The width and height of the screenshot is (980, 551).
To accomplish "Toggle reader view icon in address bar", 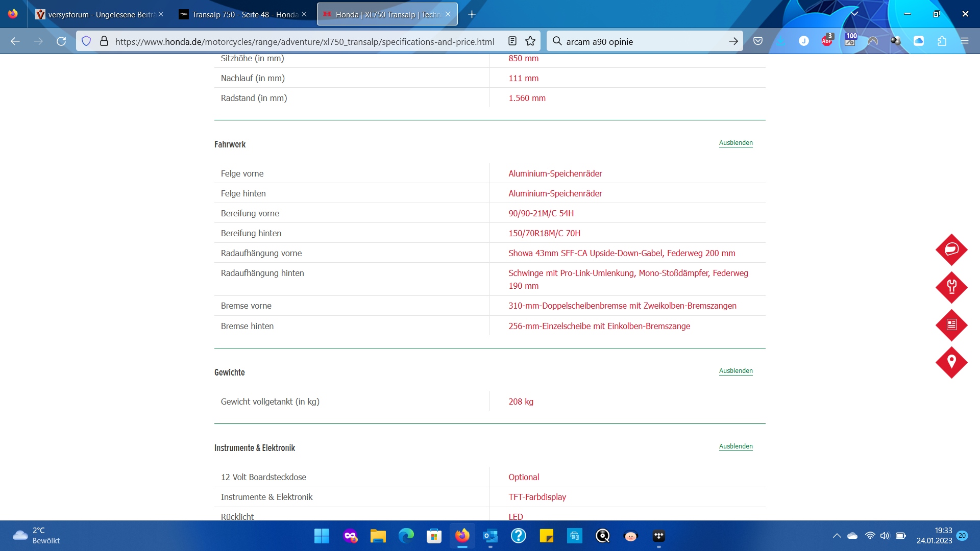I will [512, 41].
